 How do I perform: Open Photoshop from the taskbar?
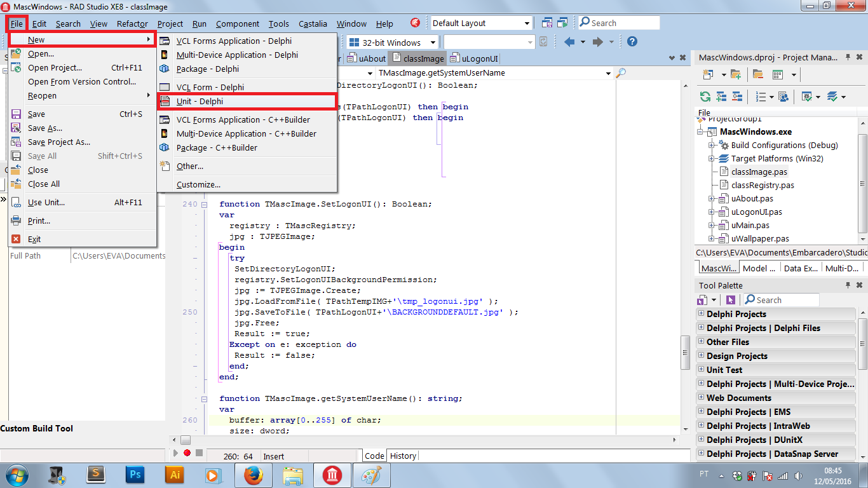coord(135,474)
